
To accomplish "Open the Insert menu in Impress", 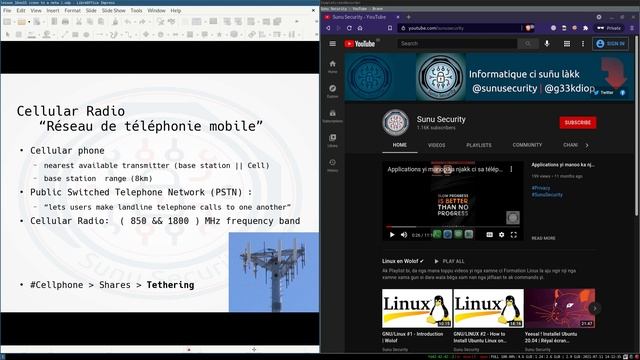I will (x=53, y=10).
